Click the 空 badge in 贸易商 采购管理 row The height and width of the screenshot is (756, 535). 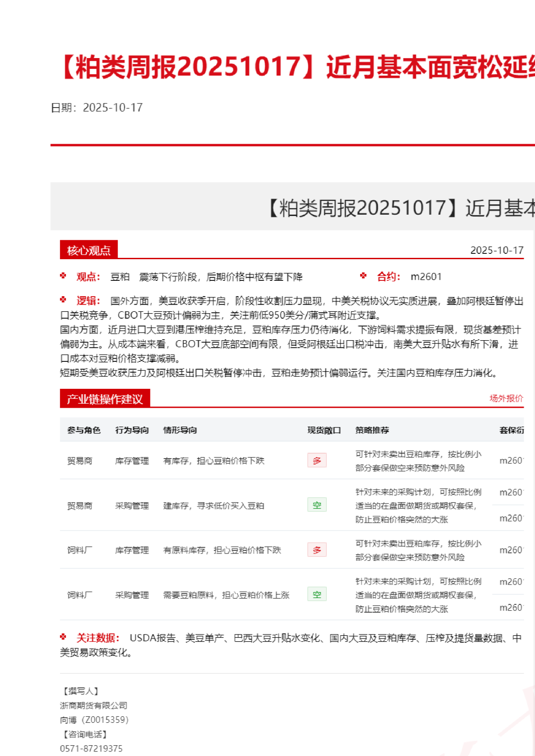pos(317,505)
